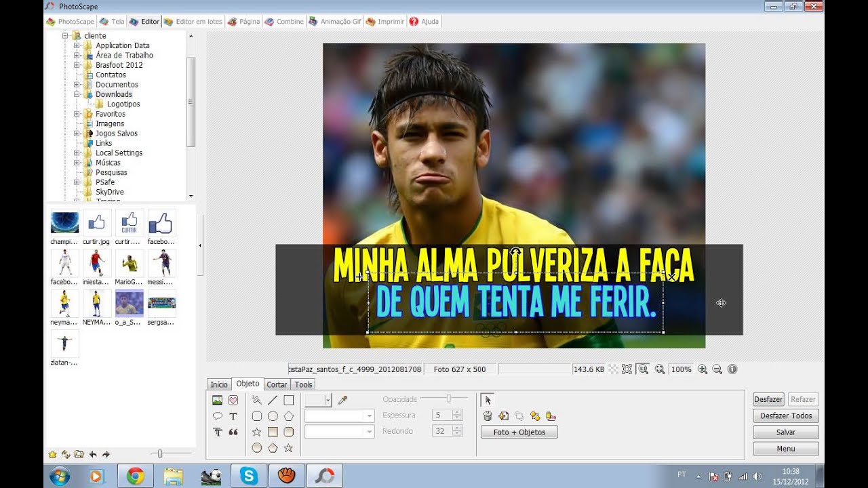Pick the eyedropper color picker
The width and height of the screenshot is (868, 488).
[343, 400]
